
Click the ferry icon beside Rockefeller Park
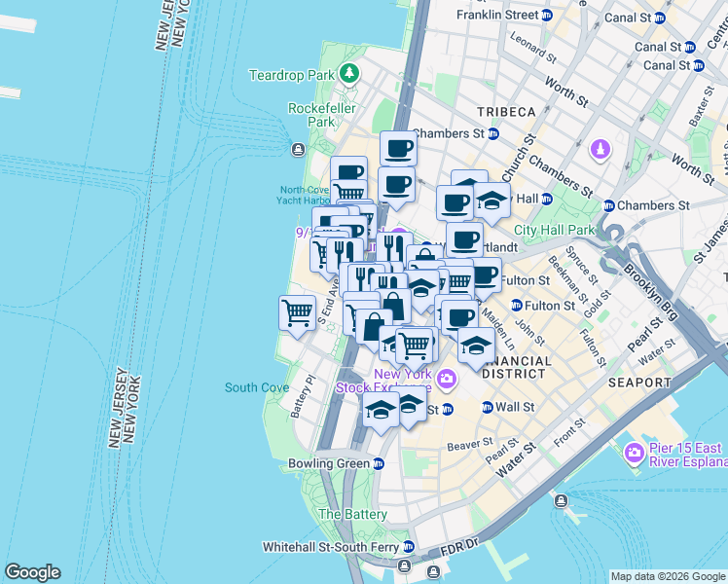(x=298, y=150)
